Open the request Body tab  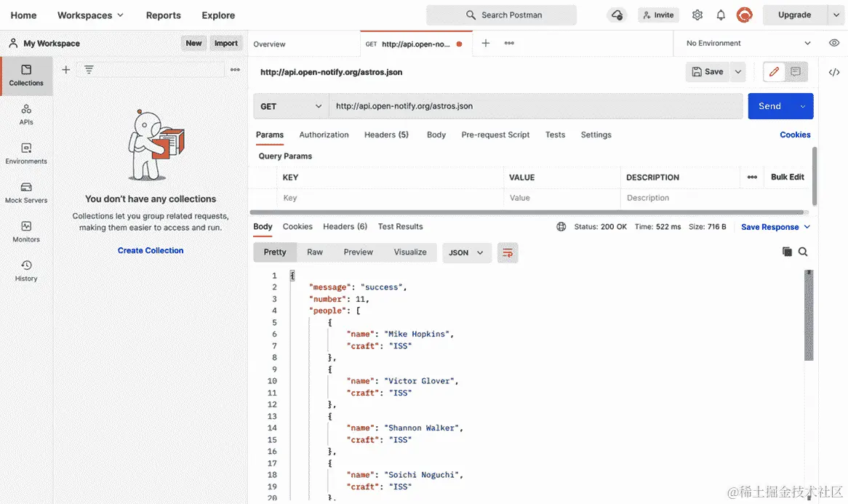pyautogui.click(x=436, y=135)
